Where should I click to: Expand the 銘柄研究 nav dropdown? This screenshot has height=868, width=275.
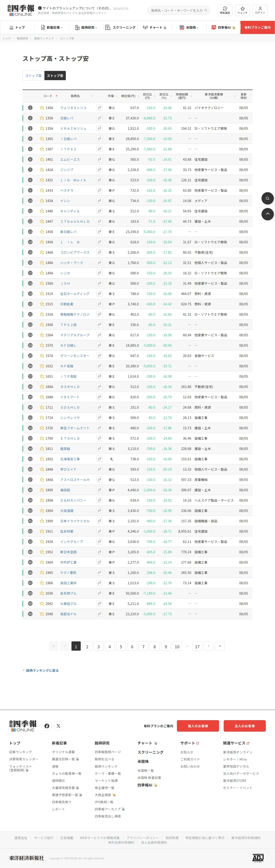tap(86, 27)
